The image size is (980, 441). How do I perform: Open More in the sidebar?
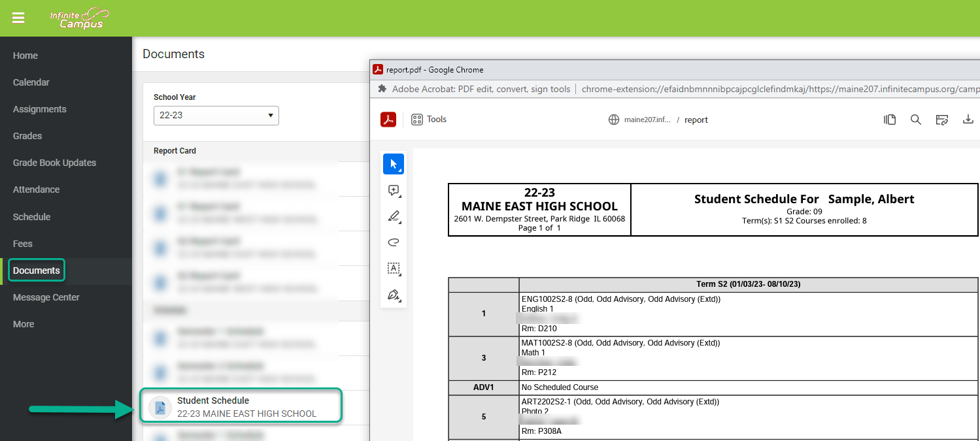pos(24,324)
